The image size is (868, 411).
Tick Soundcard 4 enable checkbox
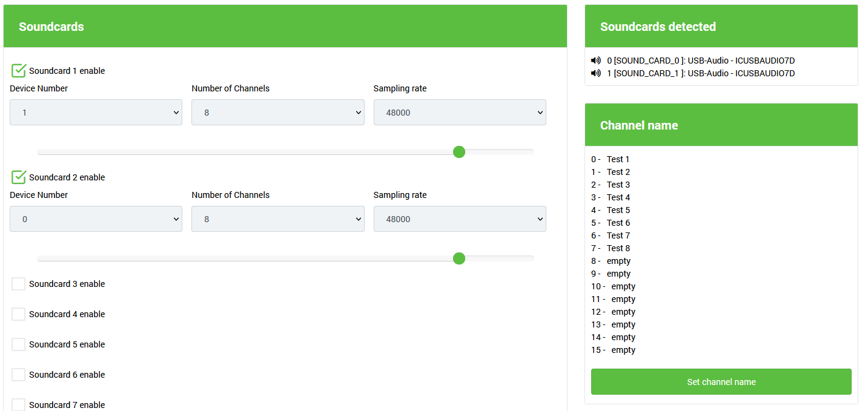point(19,314)
